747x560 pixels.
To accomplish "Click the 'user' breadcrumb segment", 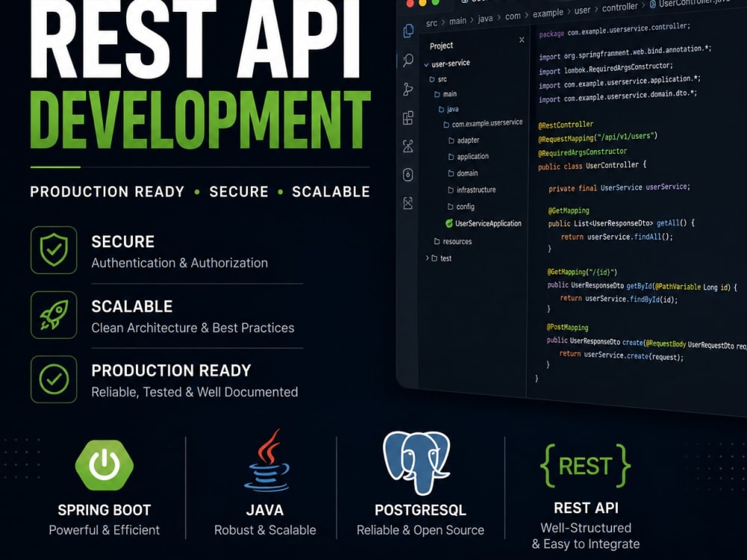I will (x=582, y=10).
